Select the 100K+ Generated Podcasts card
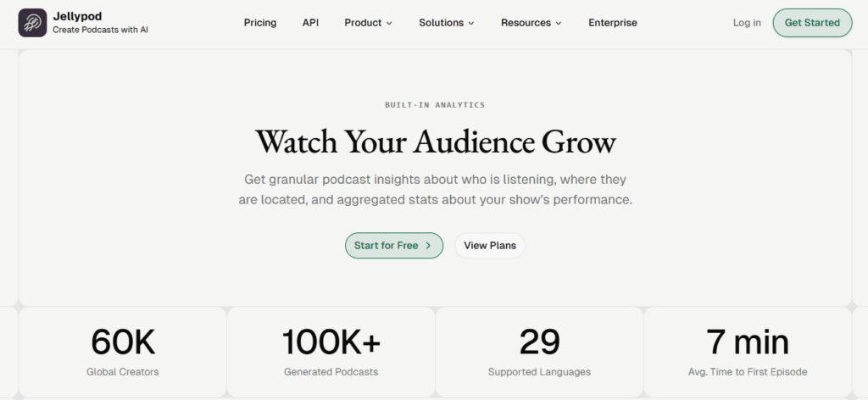Screen dimensions: 868x400 pos(331,352)
